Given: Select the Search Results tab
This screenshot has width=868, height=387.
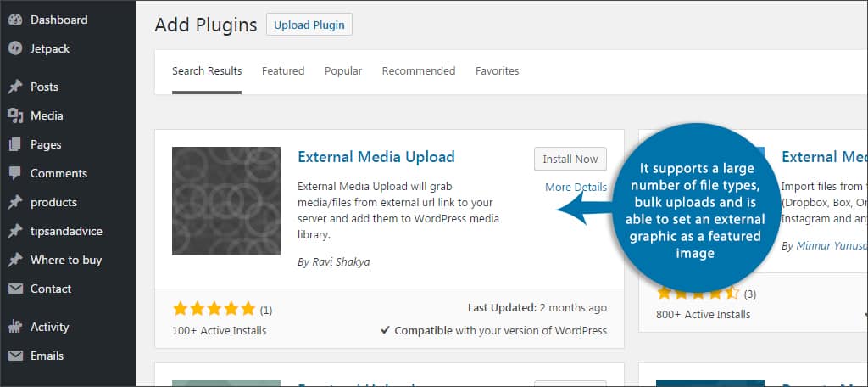Looking at the screenshot, I should point(207,71).
